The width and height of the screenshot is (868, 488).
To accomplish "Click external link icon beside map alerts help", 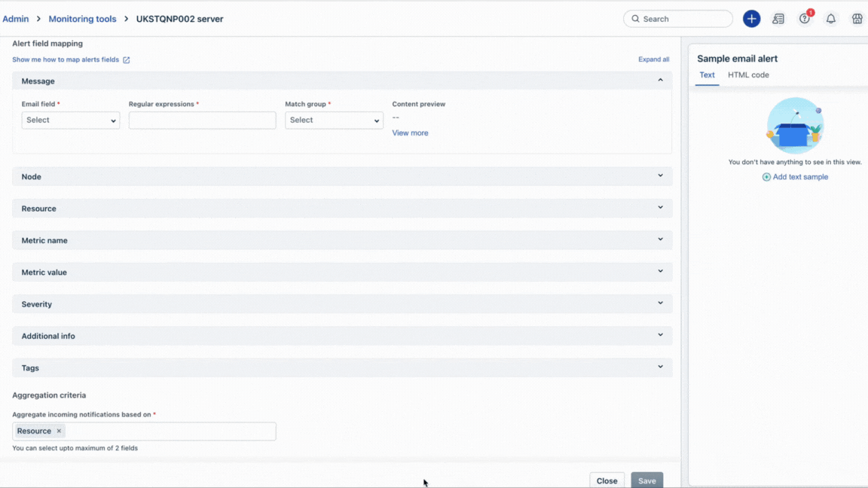I will pos(127,59).
